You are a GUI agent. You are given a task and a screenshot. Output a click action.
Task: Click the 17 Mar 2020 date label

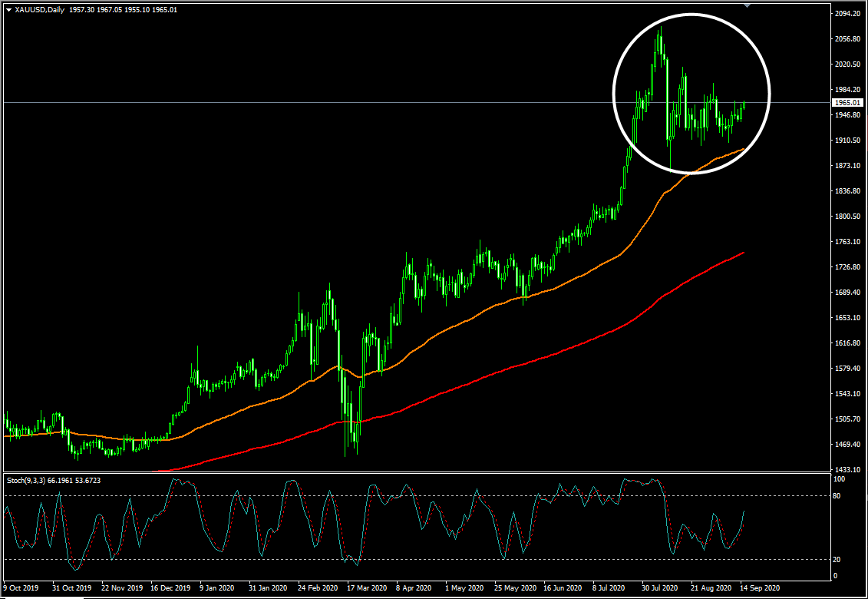(x=367, y=587)
